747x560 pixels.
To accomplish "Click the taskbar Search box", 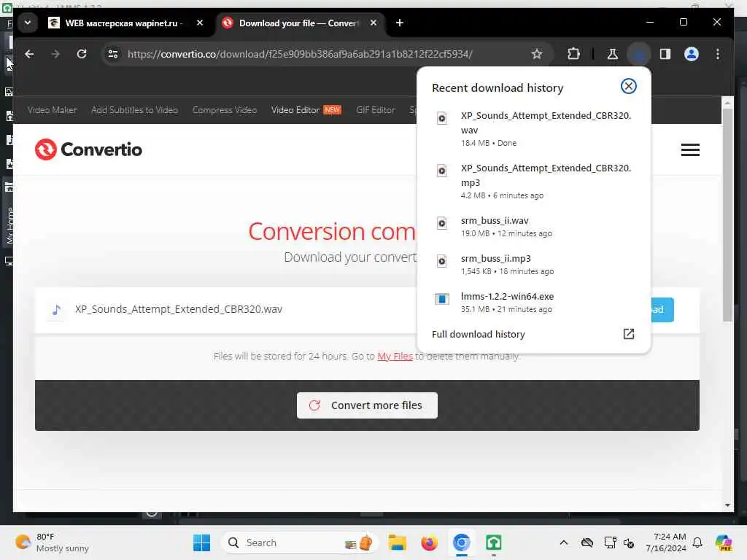I will (300, 542).
